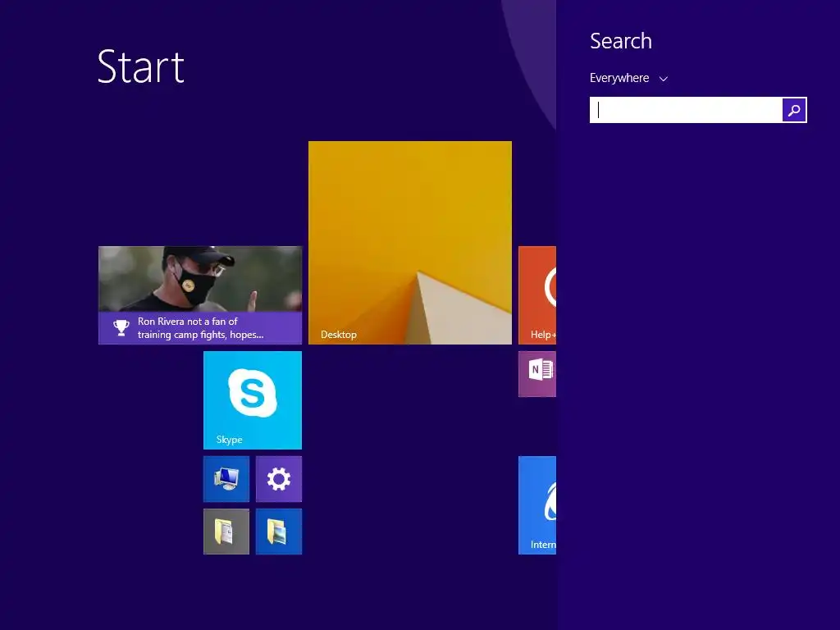Click the Search panel heading
The height and width of the screenshot is (630, 840).
coord(621,41)
